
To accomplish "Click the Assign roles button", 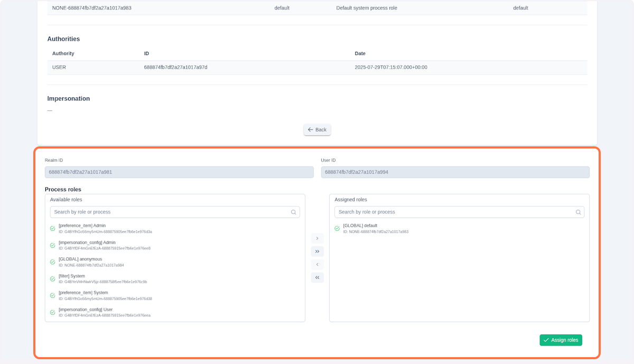I will click(561, 340).
